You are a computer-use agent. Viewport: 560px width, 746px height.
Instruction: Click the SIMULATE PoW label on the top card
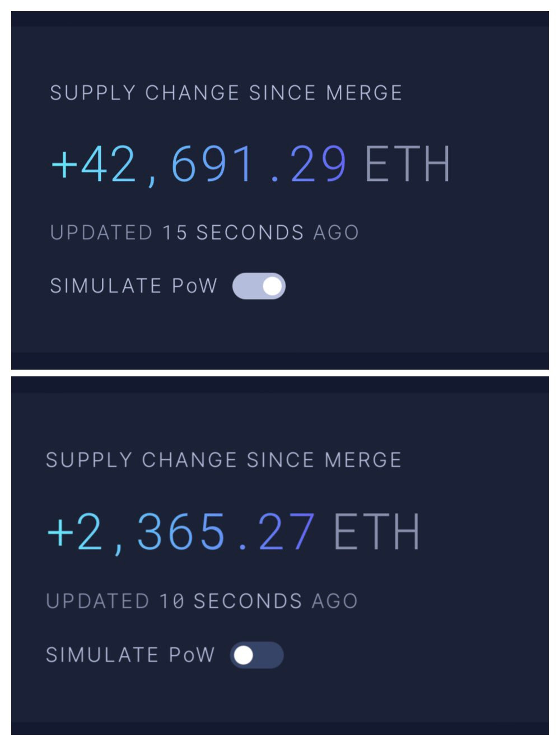pos(133,286)
